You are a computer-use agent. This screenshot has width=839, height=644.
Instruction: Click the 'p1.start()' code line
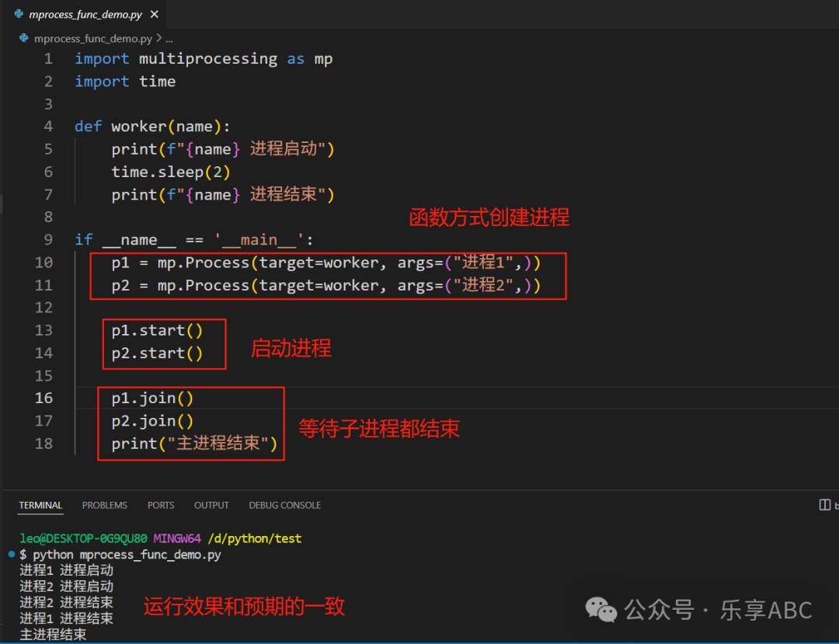pyautogui.click(x=157, y=330)
